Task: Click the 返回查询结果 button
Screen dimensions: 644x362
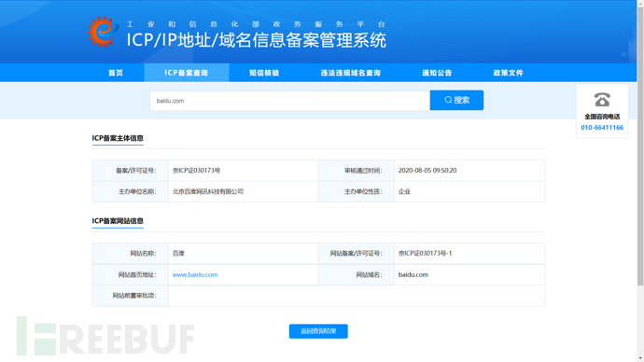Action: click(318, 331)
